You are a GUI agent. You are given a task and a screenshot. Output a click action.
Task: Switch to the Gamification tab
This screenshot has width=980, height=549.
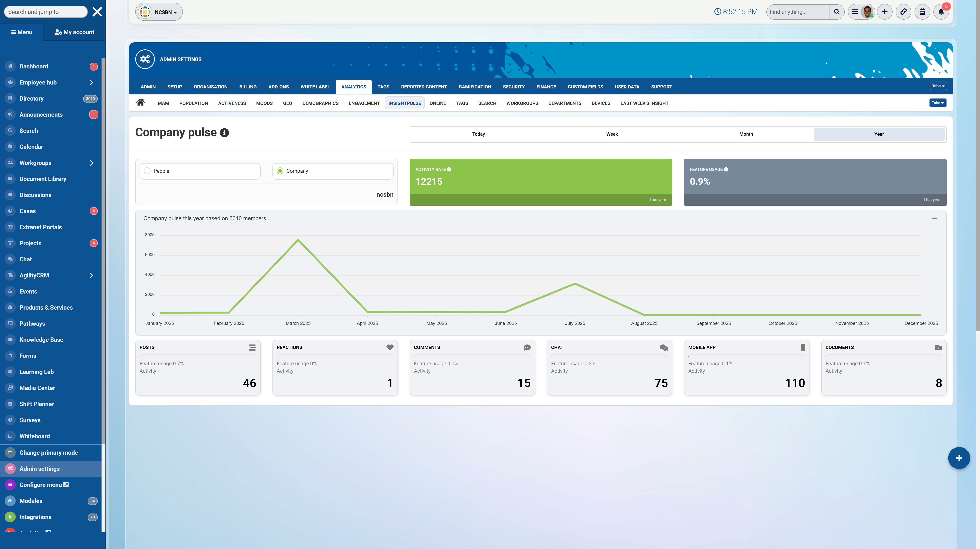click(474, 87)
